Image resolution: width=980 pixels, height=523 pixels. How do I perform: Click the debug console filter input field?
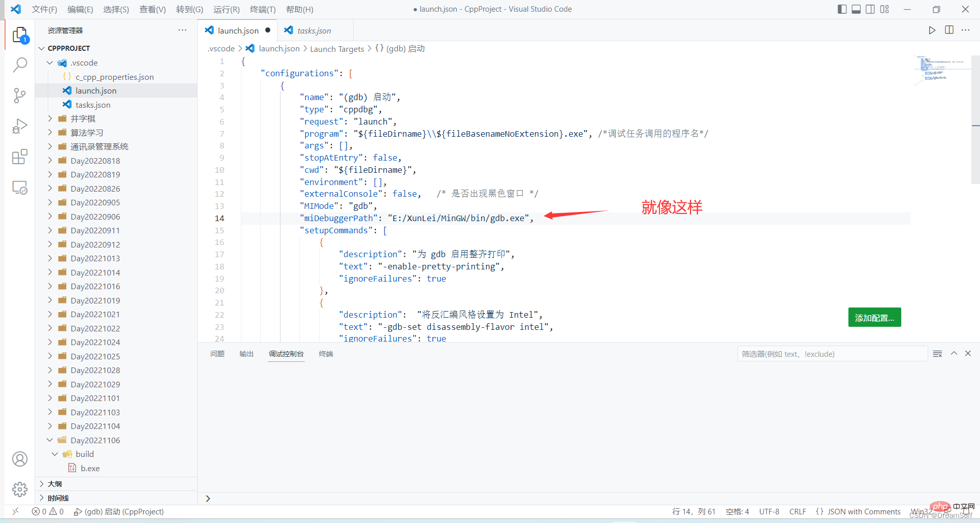point(832,354)
